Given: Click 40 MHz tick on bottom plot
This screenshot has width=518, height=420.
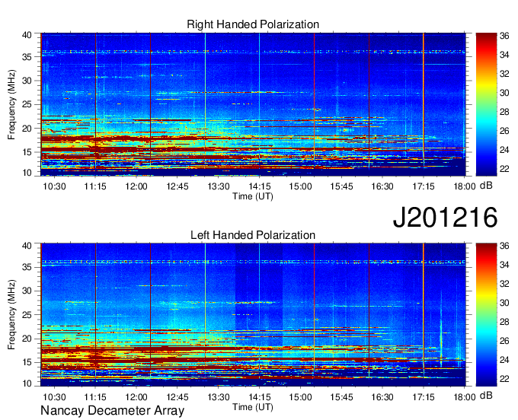Looking at the screenshot, I should (27, 246).
